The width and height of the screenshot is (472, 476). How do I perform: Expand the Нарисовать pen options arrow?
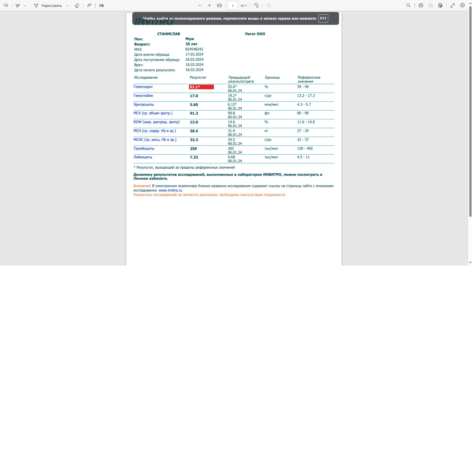point(67,6)
